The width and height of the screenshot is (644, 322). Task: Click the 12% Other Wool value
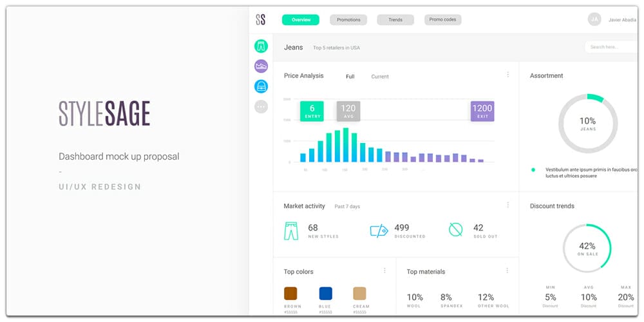click(486, 297)
